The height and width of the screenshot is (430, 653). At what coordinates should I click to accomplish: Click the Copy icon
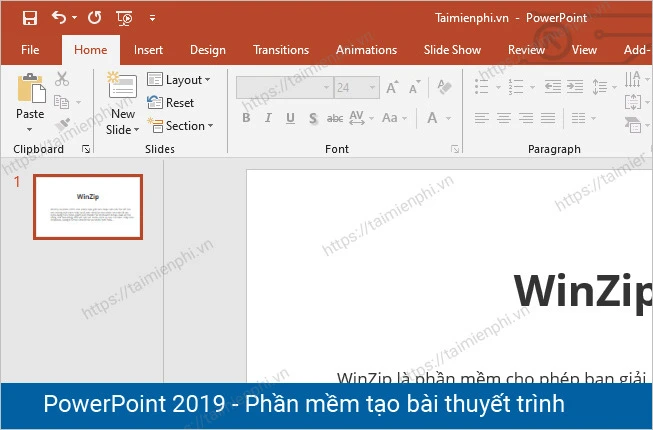[61, 102]
